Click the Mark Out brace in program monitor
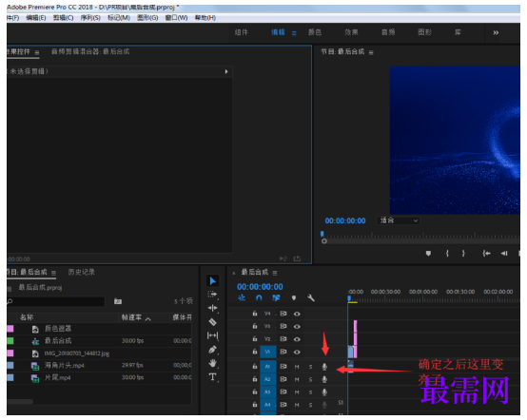 pyautogui.click(x=463, y=253)
